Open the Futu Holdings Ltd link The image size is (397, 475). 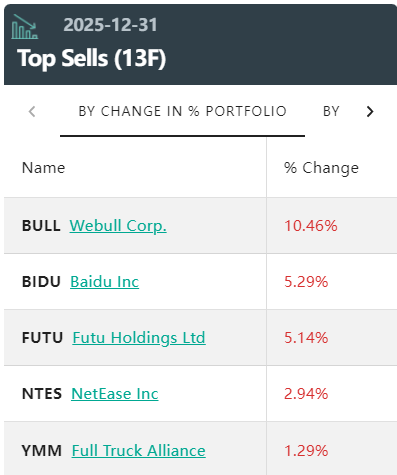[x=139, y=338]
